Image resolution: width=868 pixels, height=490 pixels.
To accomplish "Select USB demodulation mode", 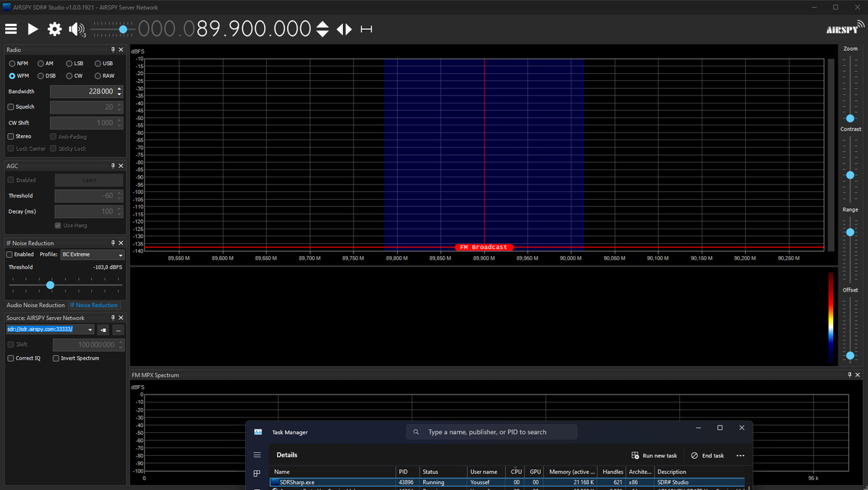I will click(103, 64).
